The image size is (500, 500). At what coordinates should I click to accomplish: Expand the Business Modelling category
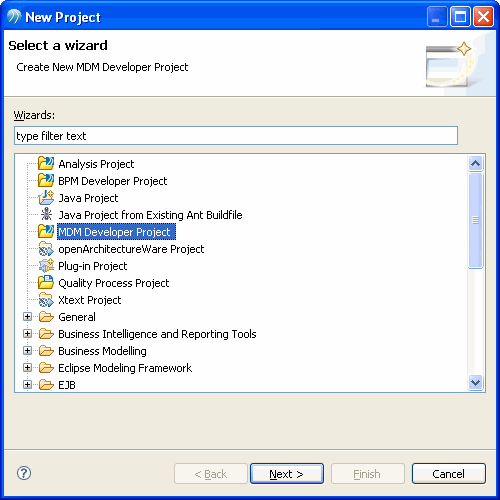27,351
